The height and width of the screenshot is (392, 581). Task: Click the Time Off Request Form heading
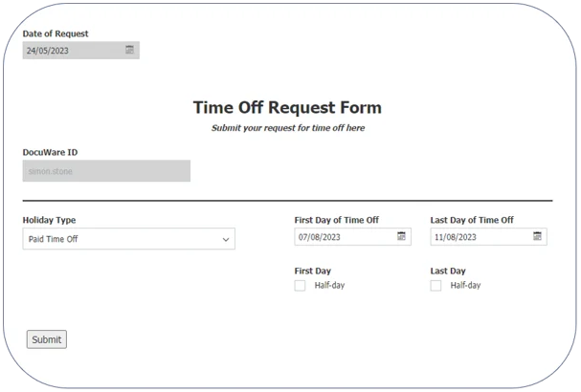pos(287,107)
